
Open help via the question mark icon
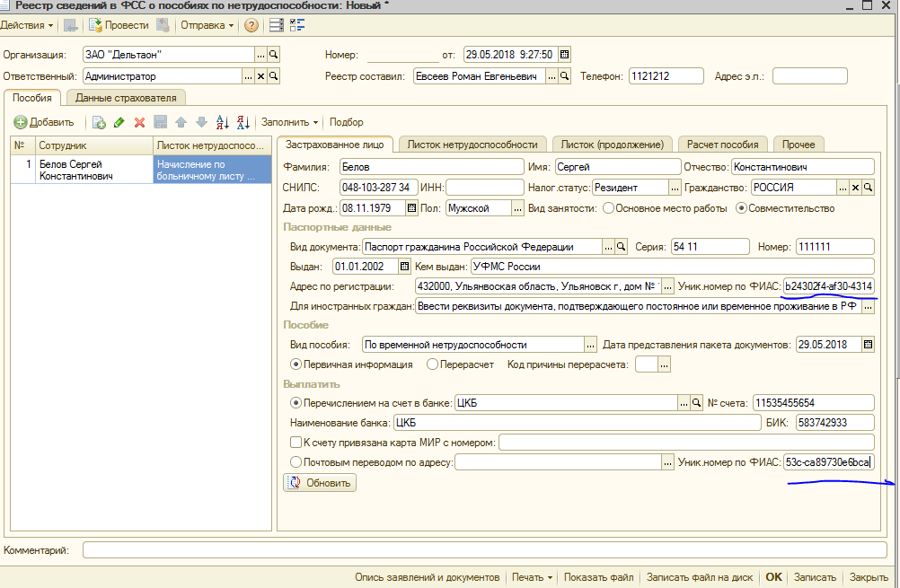(251, 25)
